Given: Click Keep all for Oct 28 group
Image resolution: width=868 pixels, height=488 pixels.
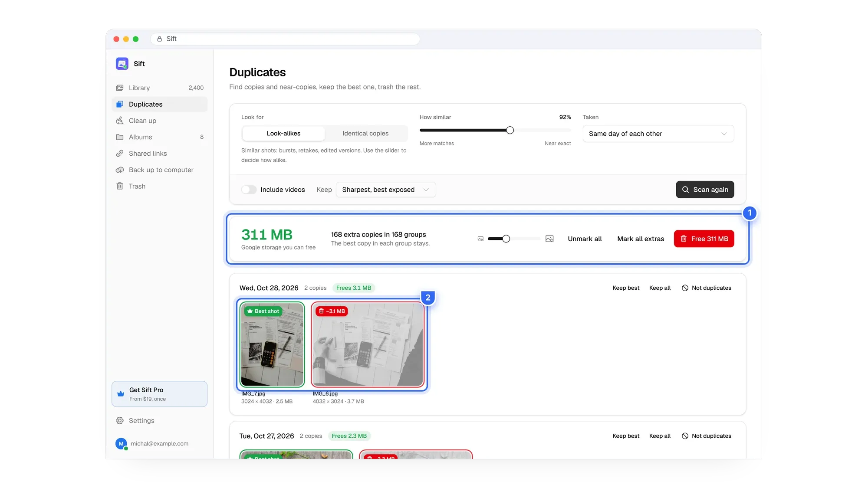Looking at the screenshot, I should point(660,288).
